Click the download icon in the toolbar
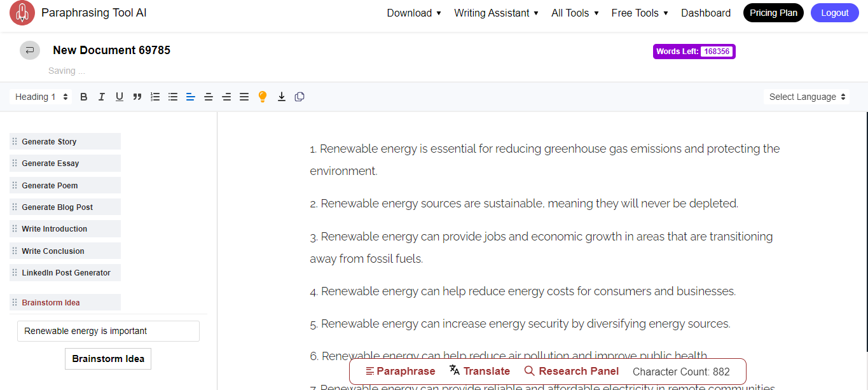Screen dimensions: 868x390 tap(281, 97)
